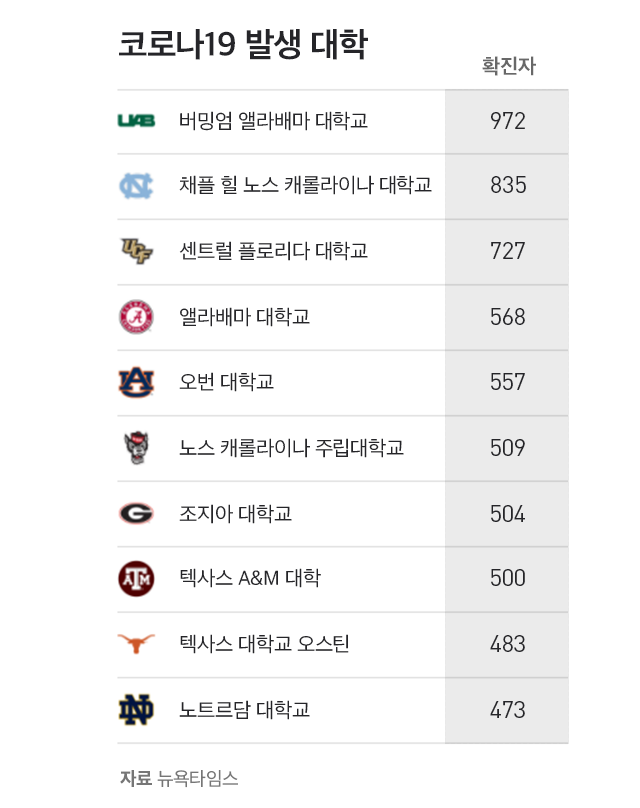Image resolution: width=640 pixels, height=808 pixels.
Task: Select the UCF logo icon
Action: (x=136, y=251)
